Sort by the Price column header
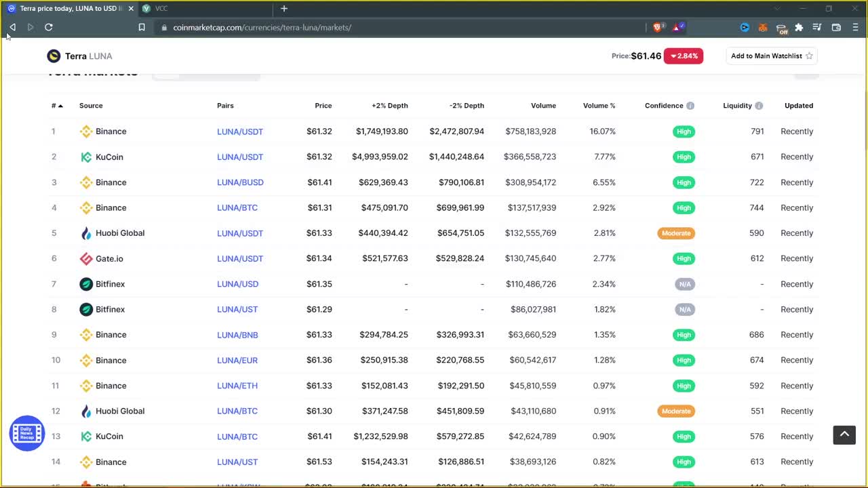Viewport: 868px width, 488px height. click(x=323, y=106)
